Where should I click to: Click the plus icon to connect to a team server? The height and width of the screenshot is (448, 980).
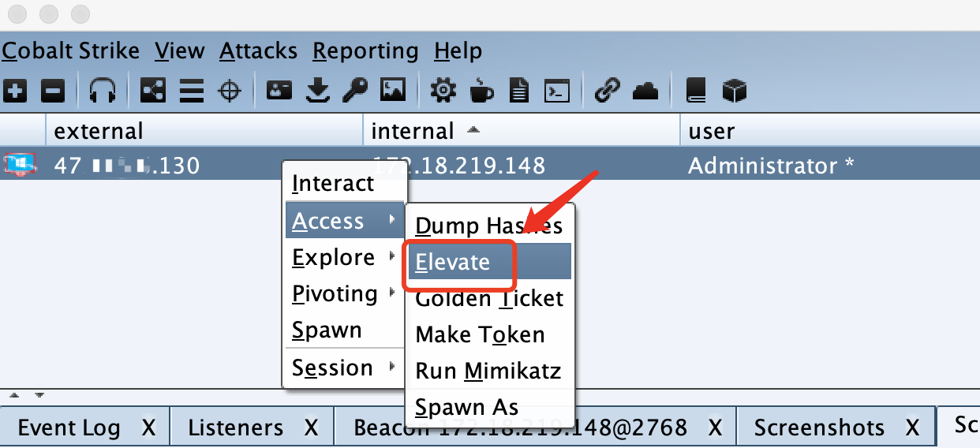pos(15,91)
